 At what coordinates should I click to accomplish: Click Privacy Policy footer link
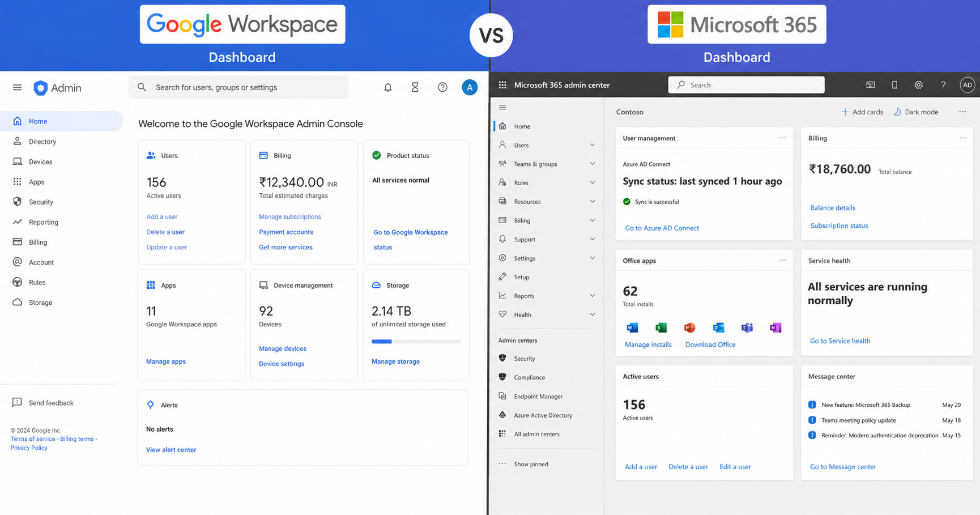tap(29, 448)
